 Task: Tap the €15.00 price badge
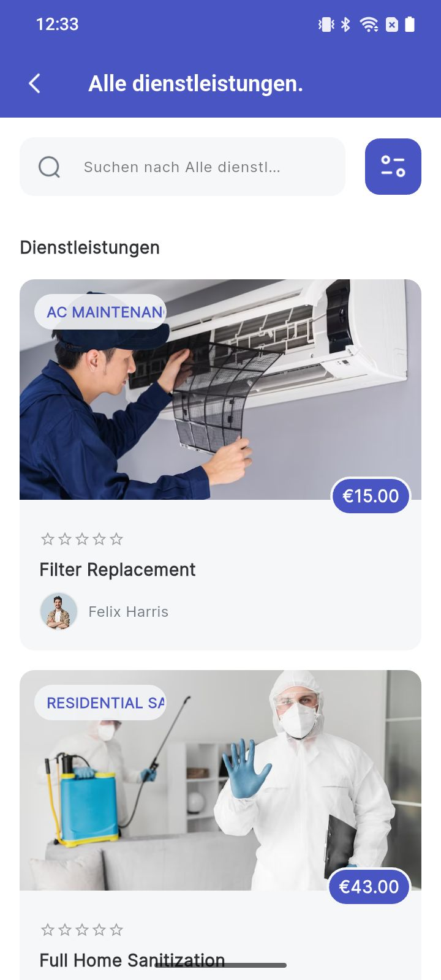[371, 496]
